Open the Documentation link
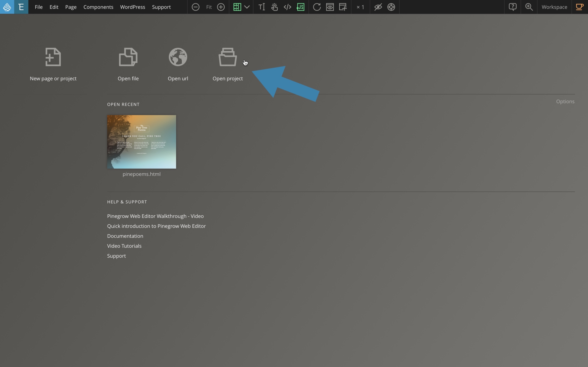588x367 pixels. (125, 236)
